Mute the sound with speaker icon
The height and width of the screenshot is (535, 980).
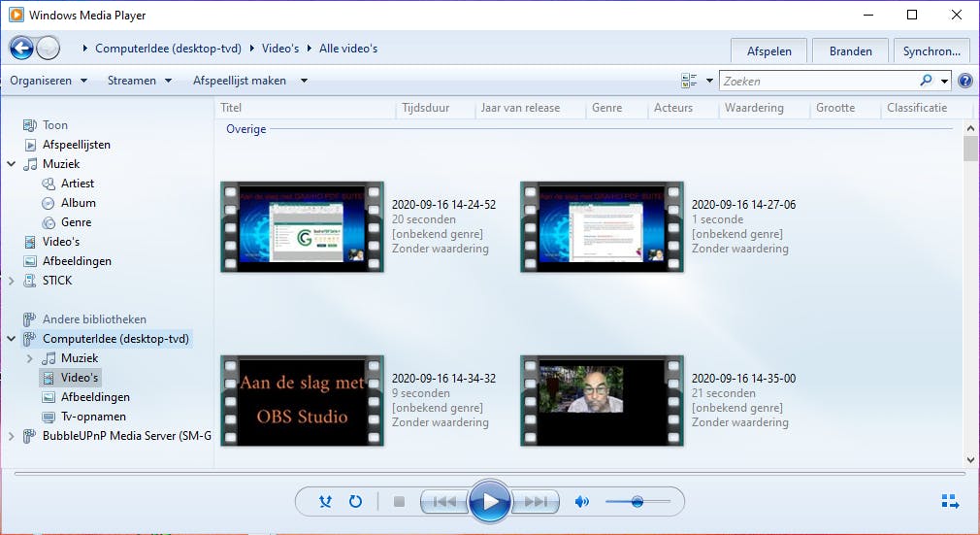582,501
